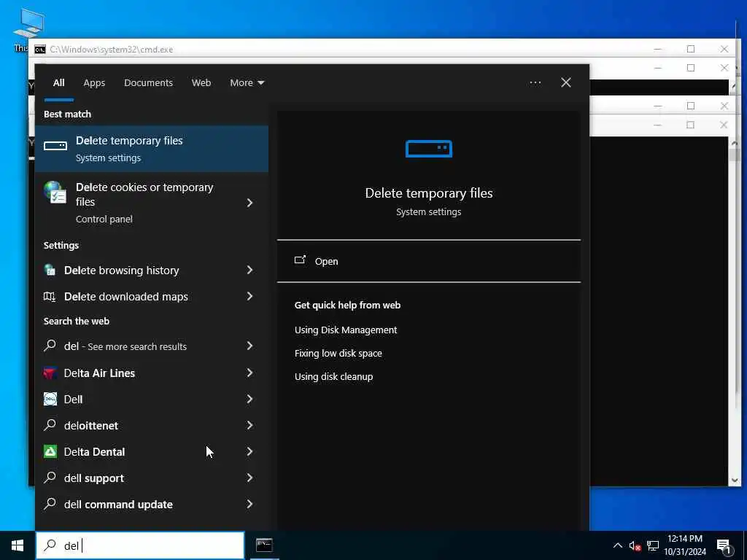Click the cmd.exe window title bar icon

click(40, 50)
